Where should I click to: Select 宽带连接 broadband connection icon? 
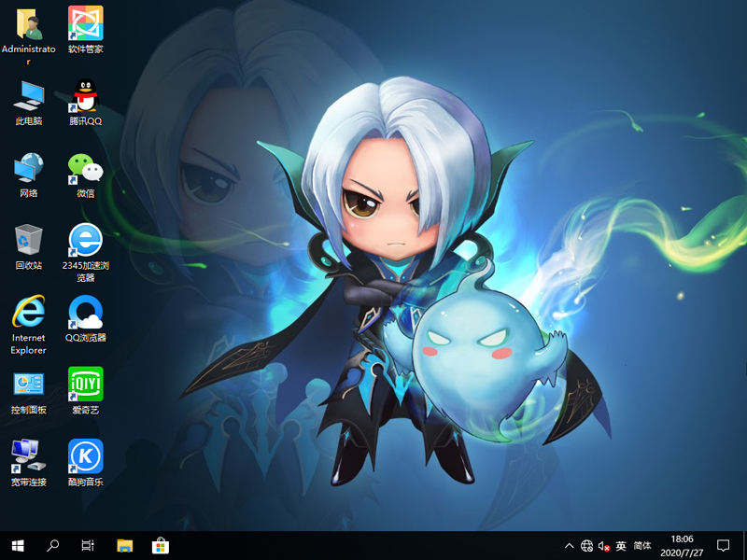coord(29,455)
